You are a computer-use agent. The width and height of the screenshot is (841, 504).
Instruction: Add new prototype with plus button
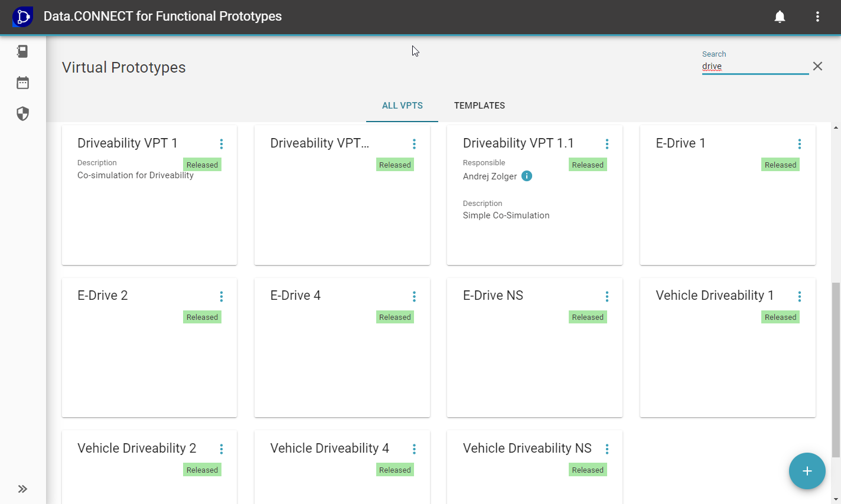click(807, 471)
